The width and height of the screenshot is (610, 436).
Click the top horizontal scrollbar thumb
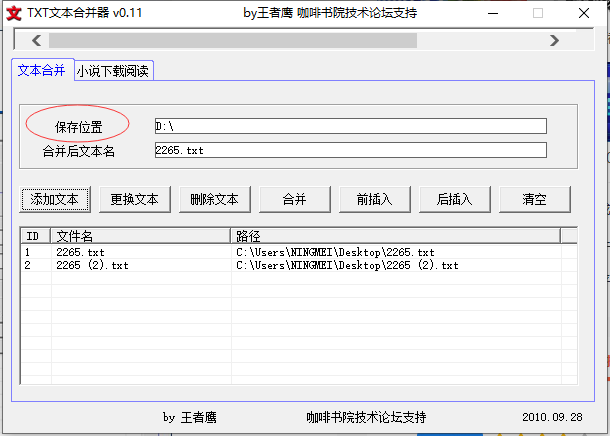[233, 40]
